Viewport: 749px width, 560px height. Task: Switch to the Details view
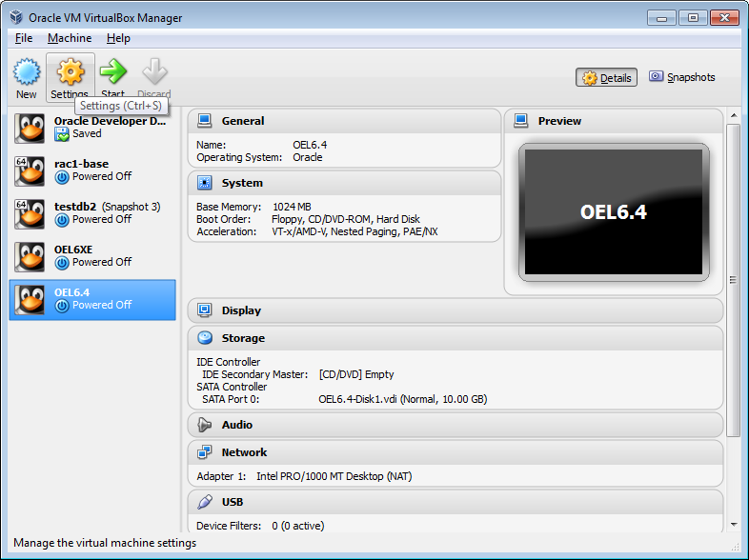click(x=606, y=77)
